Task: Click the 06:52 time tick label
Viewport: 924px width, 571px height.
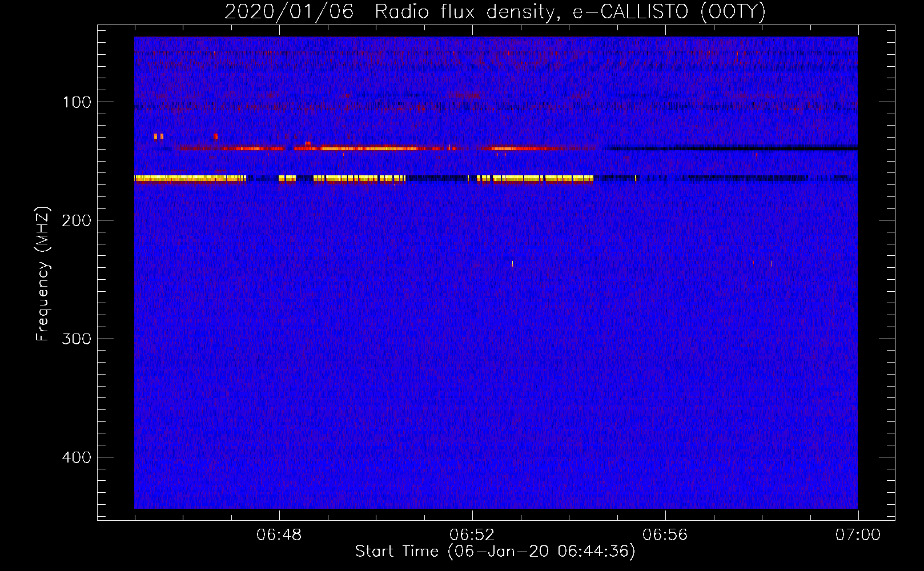Action: (472, 535)
